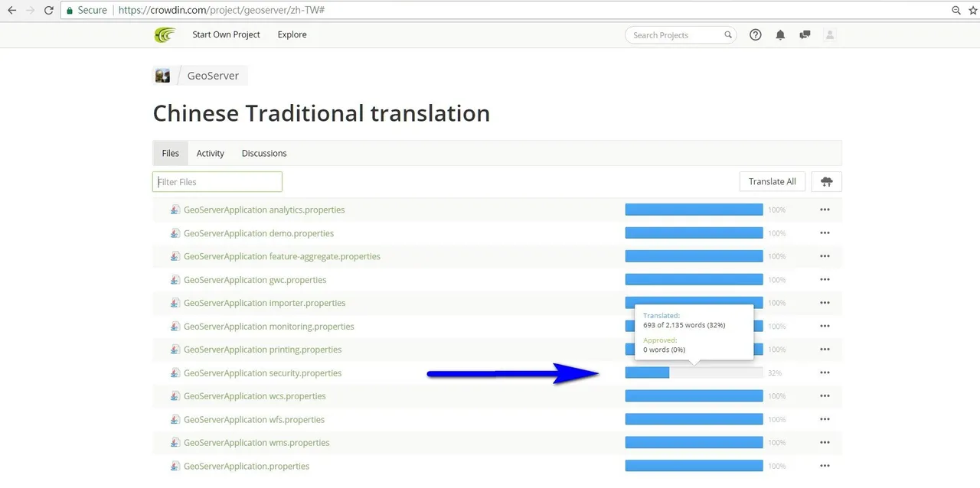Open GeoServerApplication importer.properties

pos(264,303)
